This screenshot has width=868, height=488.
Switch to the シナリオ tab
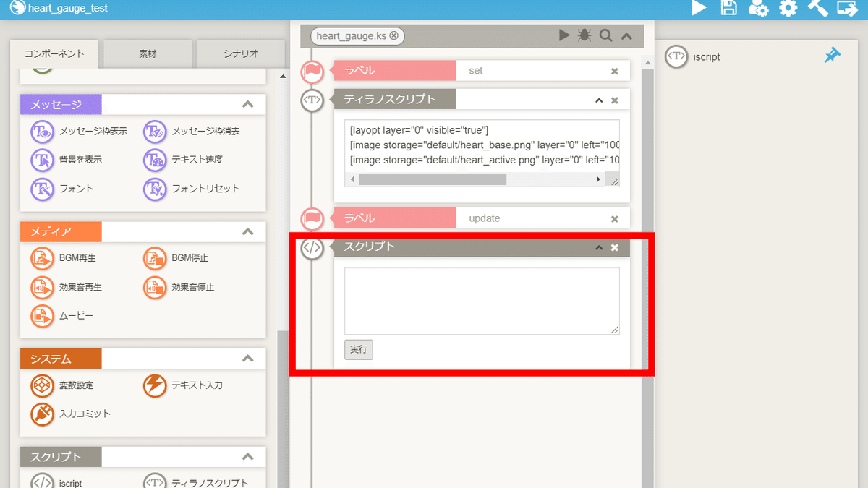coord(240,53)
